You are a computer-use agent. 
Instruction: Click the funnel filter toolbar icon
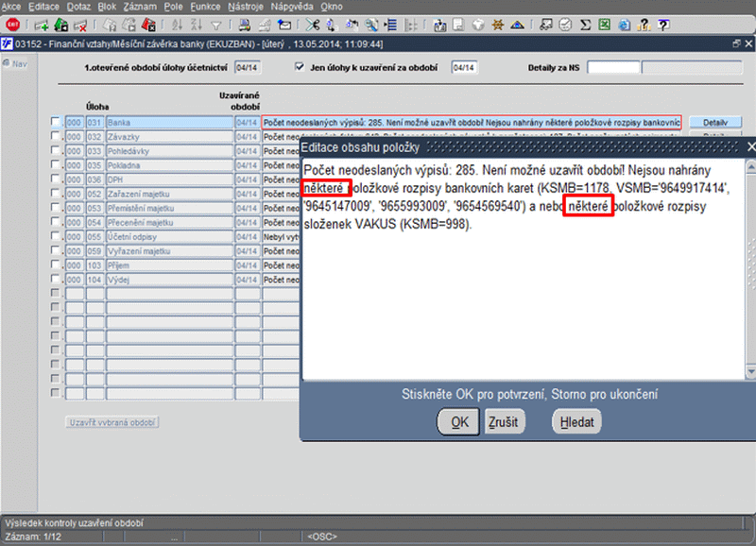(216, 26)
